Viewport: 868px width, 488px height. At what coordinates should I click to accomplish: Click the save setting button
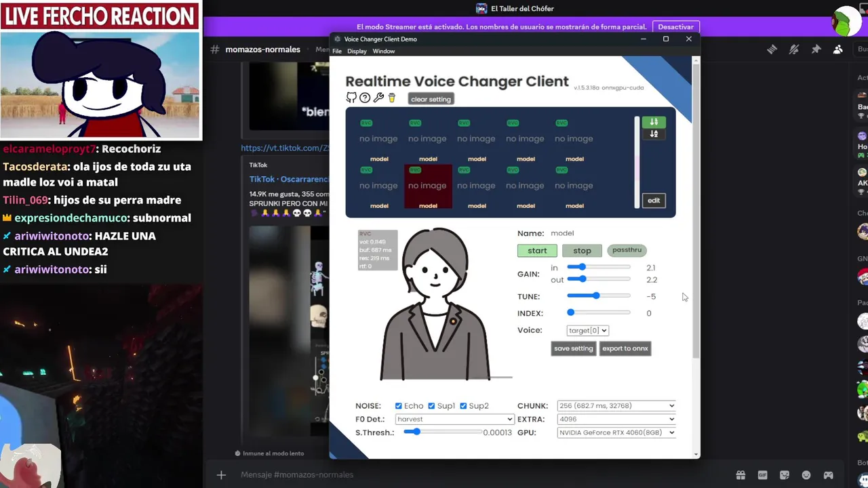click(574, 348)
